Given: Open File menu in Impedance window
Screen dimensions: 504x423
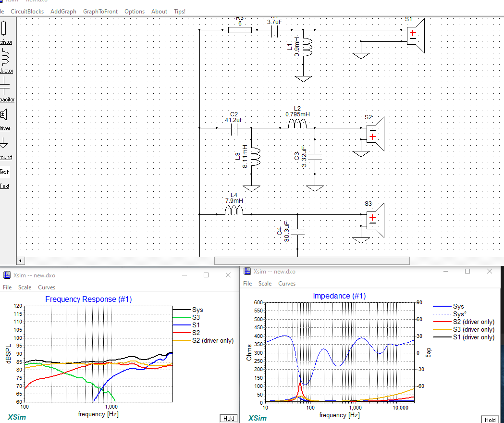Looking at the screenshot, I should (x=247, y=284).
